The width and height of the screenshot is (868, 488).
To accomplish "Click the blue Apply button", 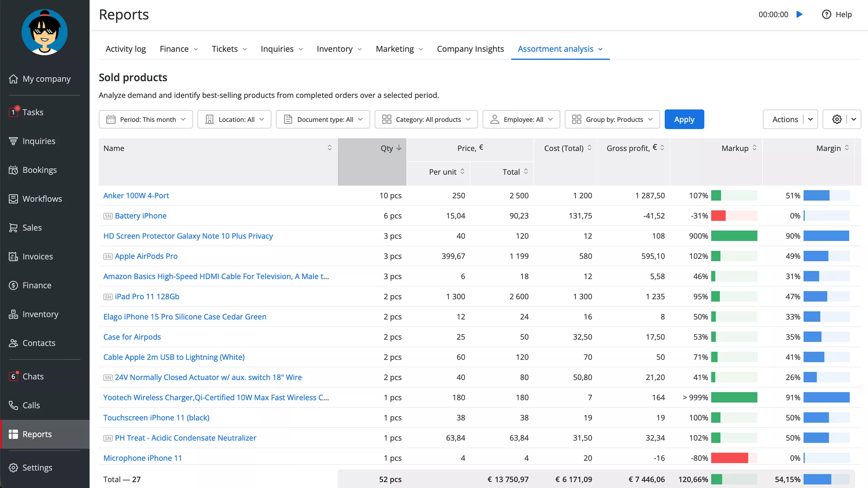I will [684, 119].
